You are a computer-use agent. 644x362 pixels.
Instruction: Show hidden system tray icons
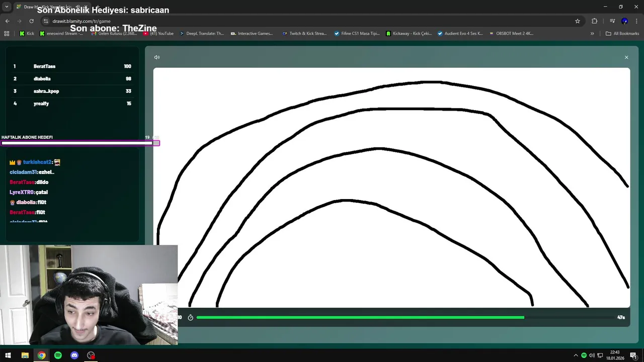click(576, 355)
